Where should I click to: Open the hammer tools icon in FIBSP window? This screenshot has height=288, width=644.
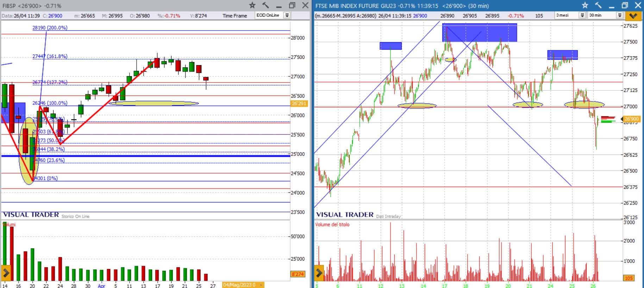coord(265,5)
